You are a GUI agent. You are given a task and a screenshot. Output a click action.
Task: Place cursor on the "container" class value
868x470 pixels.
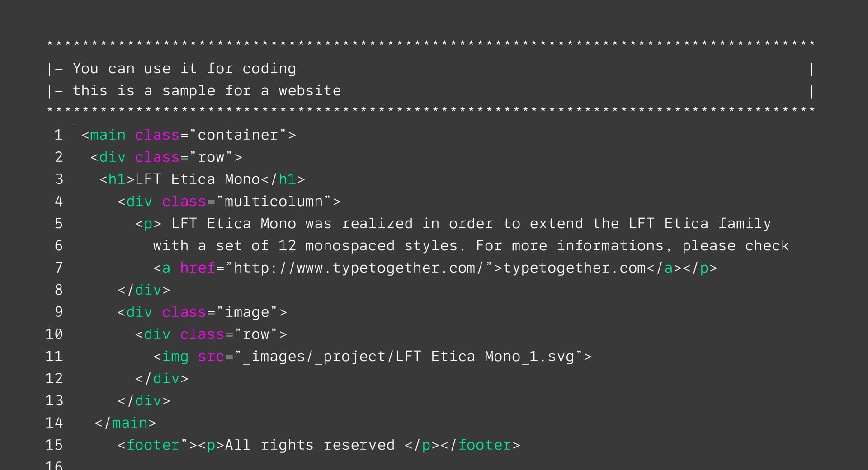click(238, 135)
